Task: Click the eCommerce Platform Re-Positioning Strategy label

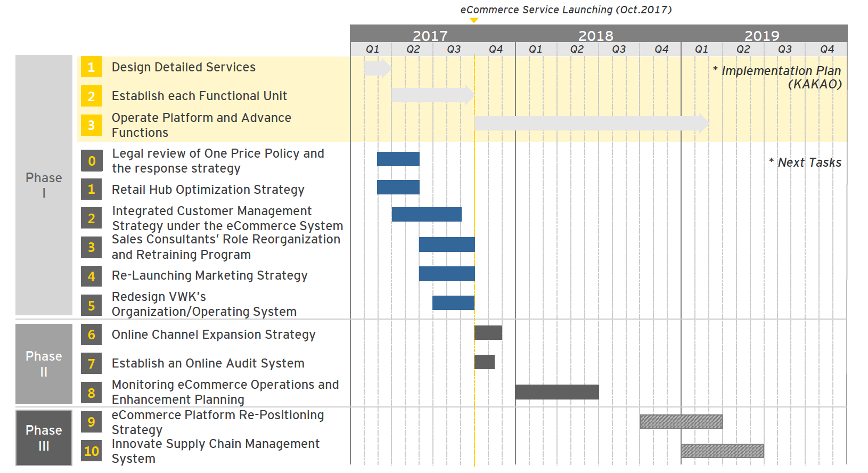Action: (218, 422)
